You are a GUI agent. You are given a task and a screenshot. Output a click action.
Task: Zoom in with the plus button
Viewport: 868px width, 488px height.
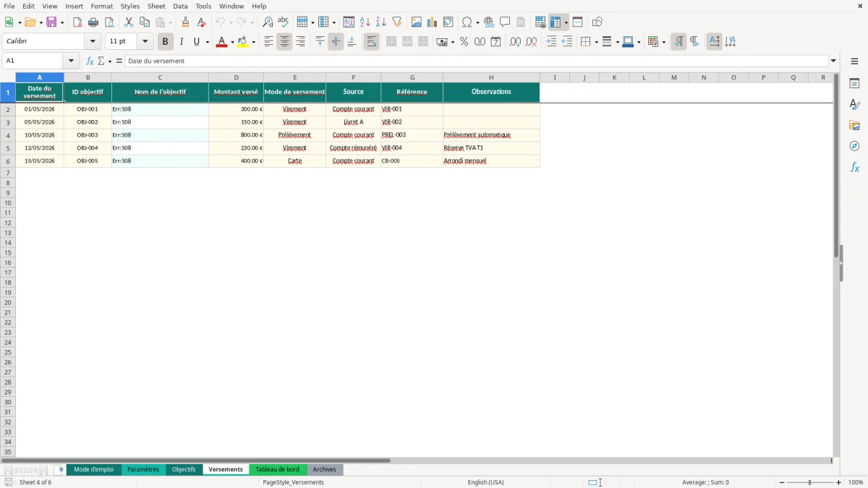(x=839, y=482)
